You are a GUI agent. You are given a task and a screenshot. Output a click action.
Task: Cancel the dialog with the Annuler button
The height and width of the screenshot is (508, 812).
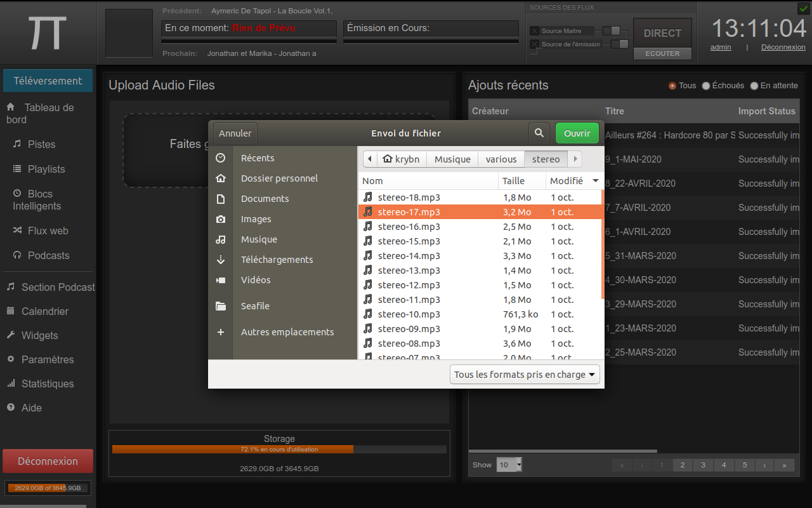point(235,133)
